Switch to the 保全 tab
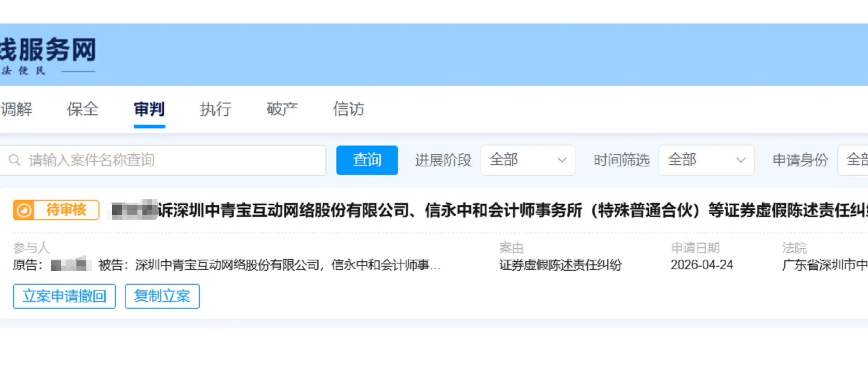This screenshot has width=868, height=386. point(83,109)
